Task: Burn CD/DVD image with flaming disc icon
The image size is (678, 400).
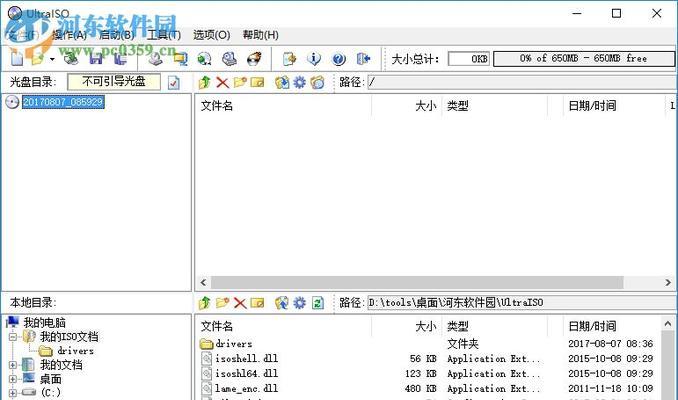Action: point(254,58)
